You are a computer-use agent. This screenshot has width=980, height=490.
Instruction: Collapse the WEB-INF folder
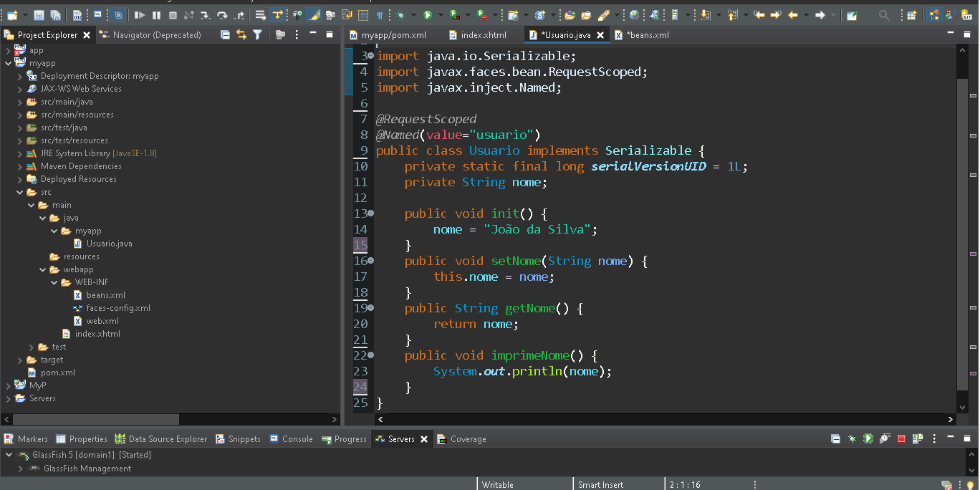(54, 282)
